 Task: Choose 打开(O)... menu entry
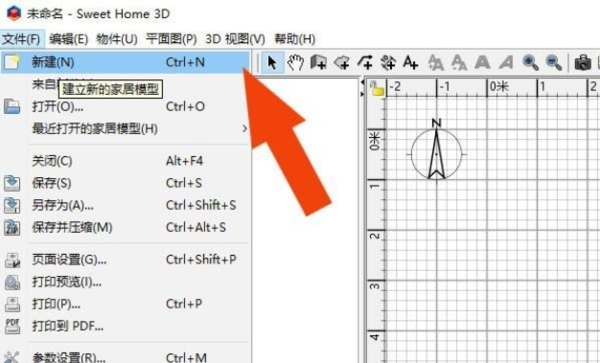pos(125,107)
